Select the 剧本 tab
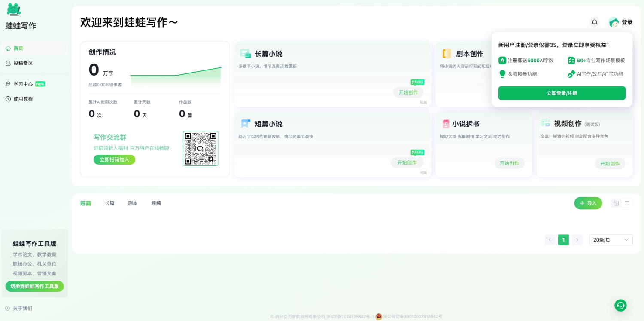Viewport: 644px width, 321px height. click(x=133, y=203)
